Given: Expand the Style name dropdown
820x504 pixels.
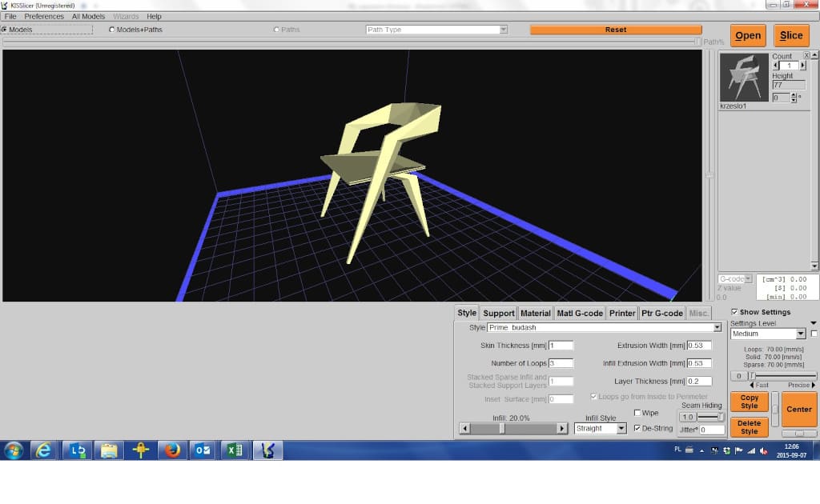Looking at the screenshot, I should [717, 327].
